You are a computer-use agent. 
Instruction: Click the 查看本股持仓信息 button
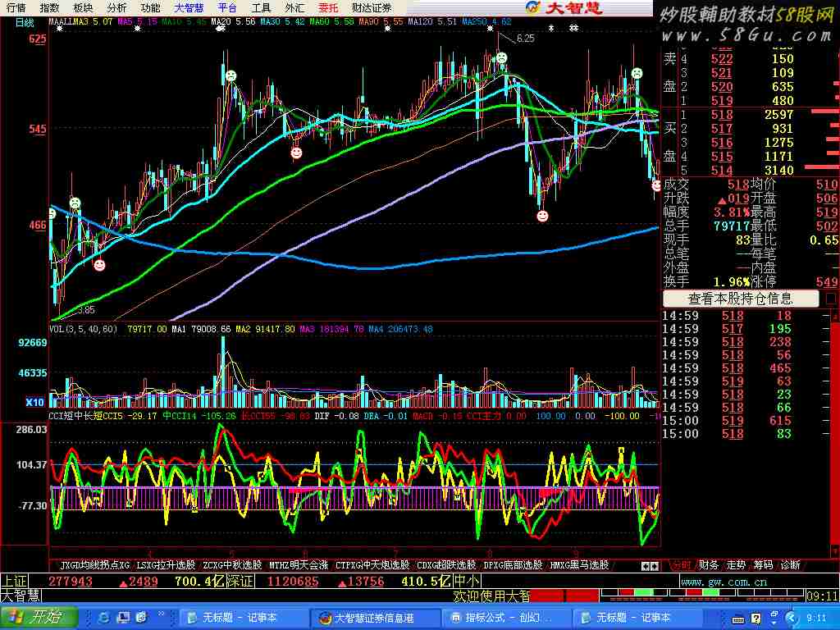point(741,299)
